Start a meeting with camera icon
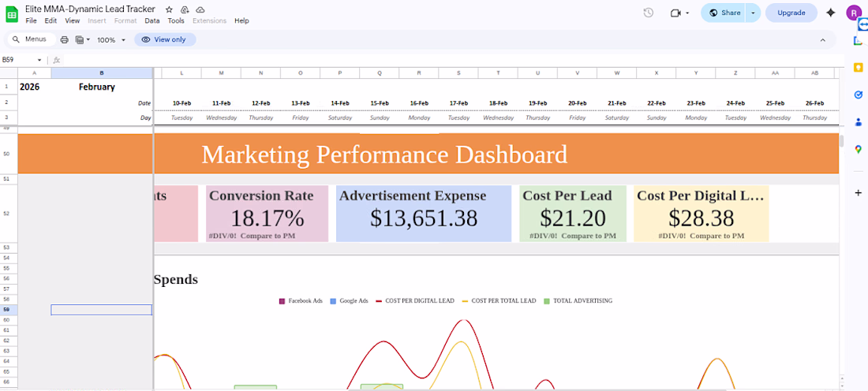This screenshot has width=868, height=391. tap(675, 13)
